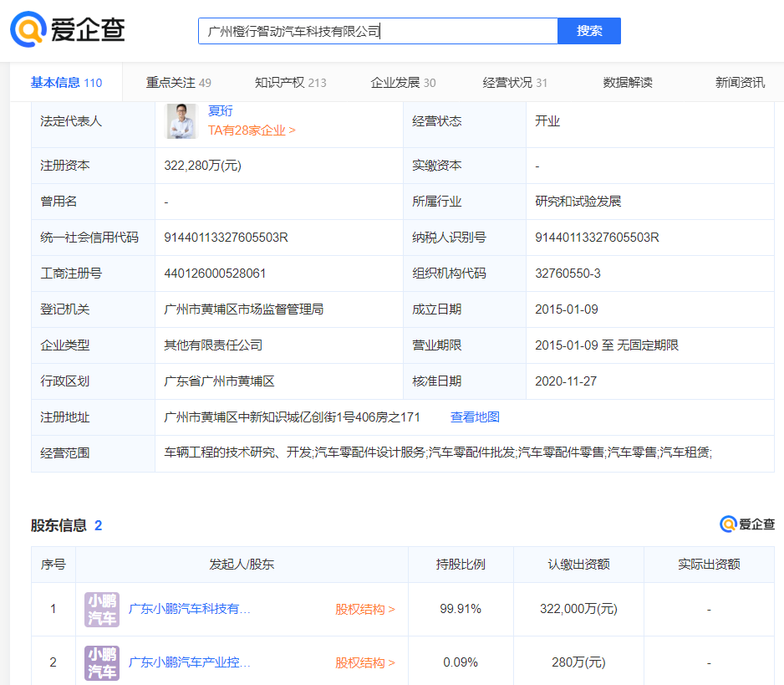
Task: Open the 知识产权 tab
Action: (x=291, y=83)
